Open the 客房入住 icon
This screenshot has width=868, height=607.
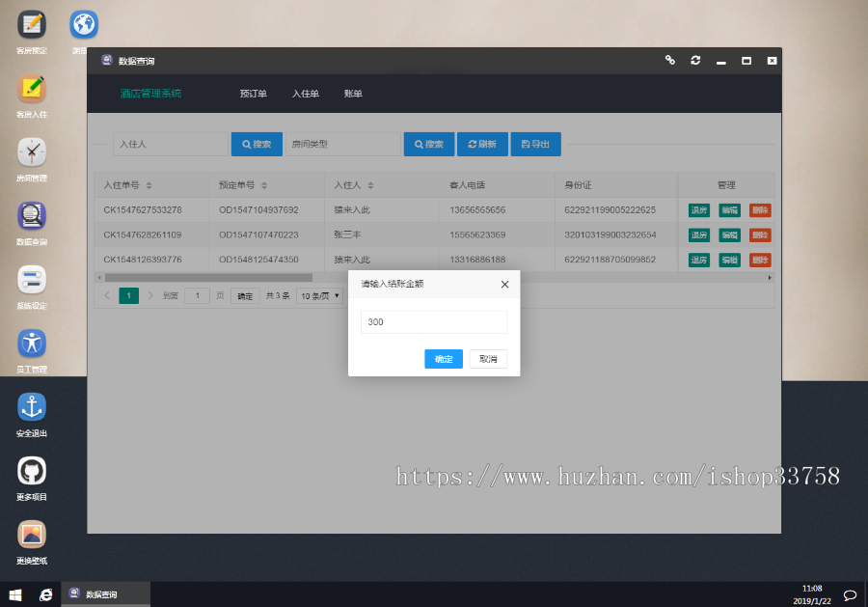point(31,92)
